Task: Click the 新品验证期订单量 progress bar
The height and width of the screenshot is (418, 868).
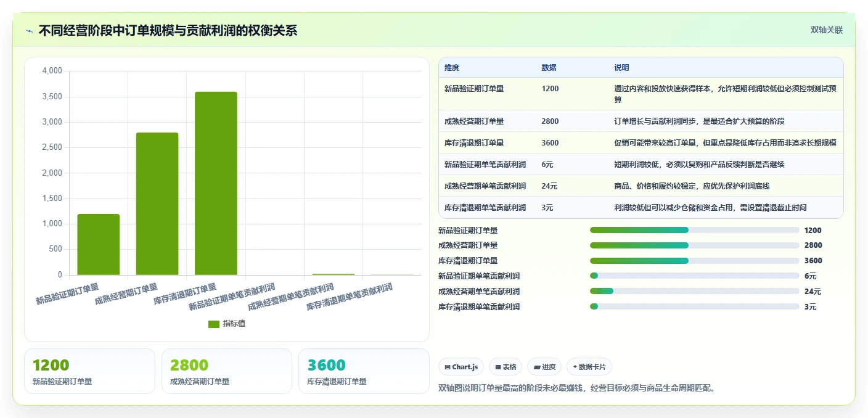Action: tap(695, 230)
